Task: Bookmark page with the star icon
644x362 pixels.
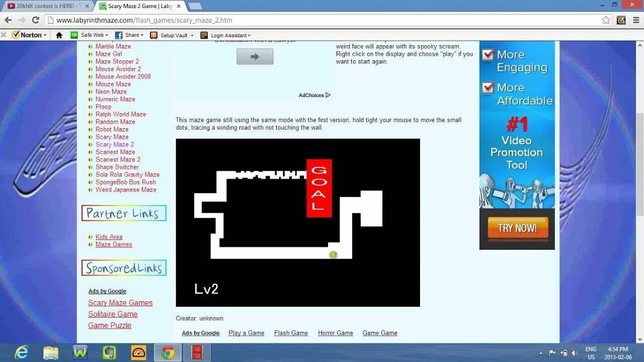Action: (606, 20)
